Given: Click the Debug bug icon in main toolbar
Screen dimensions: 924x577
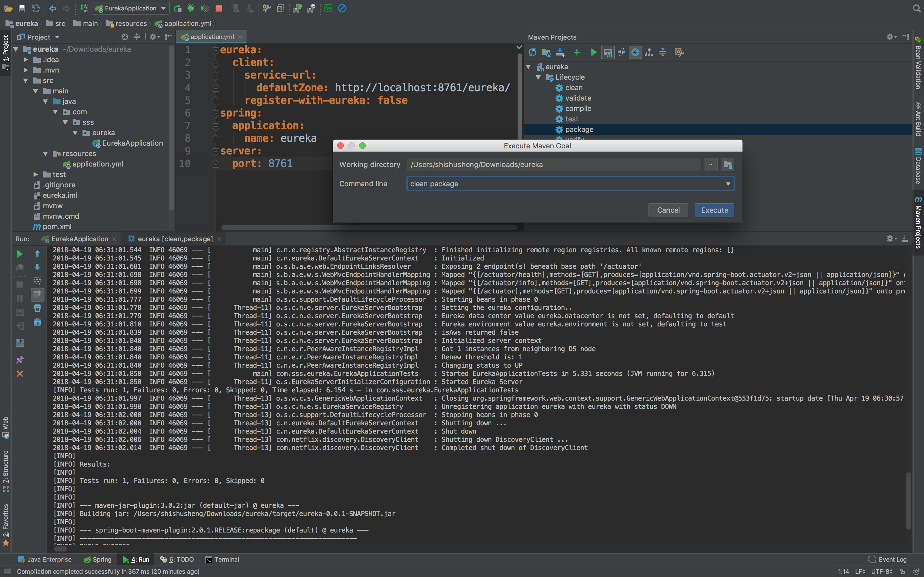Looking at the screenshot, I should pos(191,8).
